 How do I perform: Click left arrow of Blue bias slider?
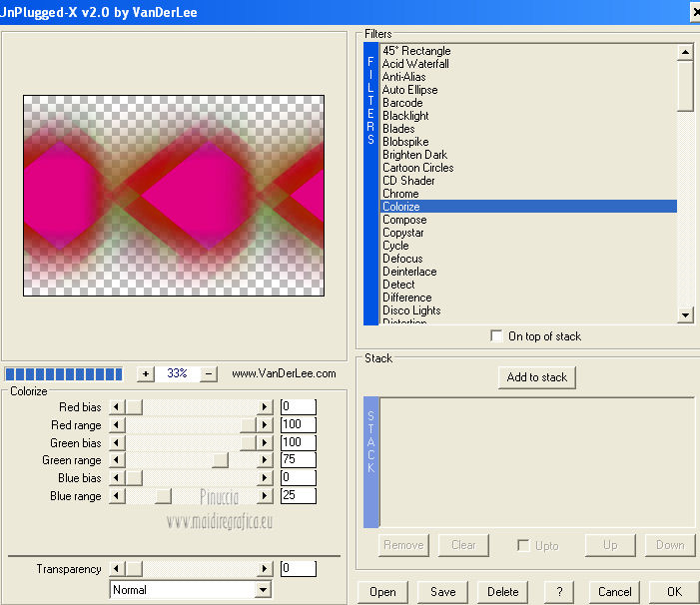(x=117, y=478)
